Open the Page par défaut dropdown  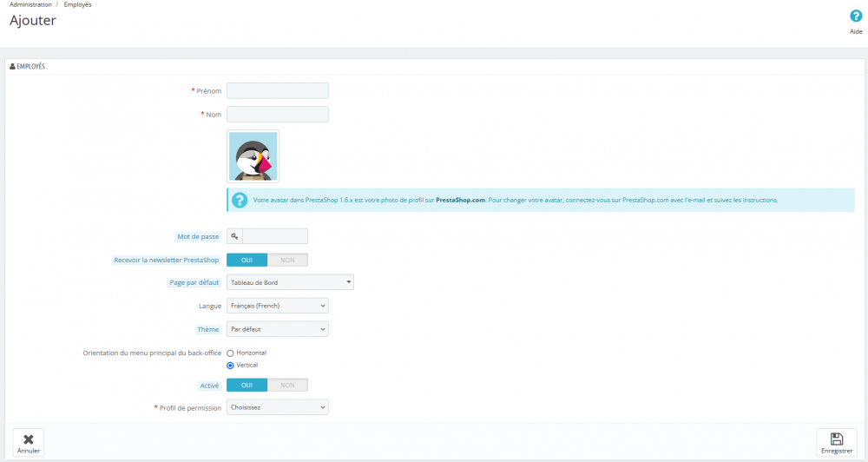[290, 282]
